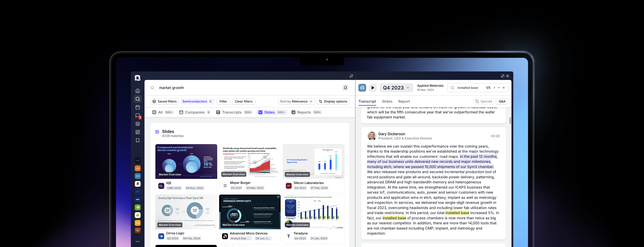This screenshot has width=644, height=247.
Task: Click the Clear filters button
Action: tap(244, 101)
